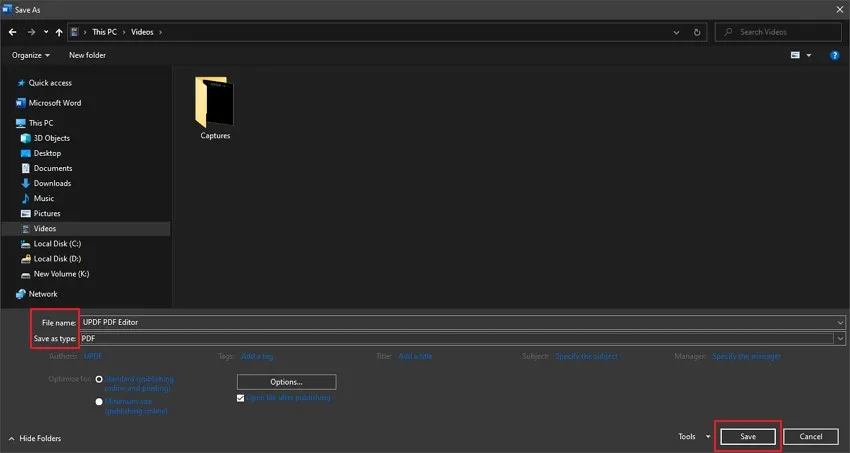Viewport: 850px width, 453px height.
Task: Click Videos in the address breadcrumb
Action: [x=142, y=32]
